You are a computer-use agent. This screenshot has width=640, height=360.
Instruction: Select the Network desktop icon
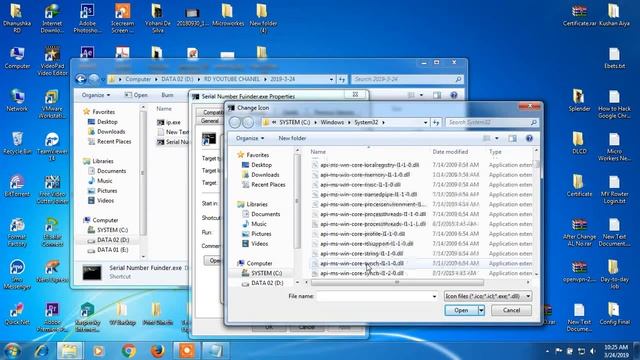17,100
